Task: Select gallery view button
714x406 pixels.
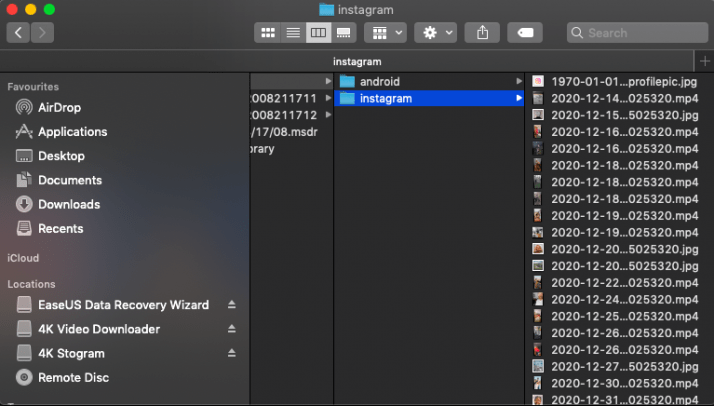Action: 344,33
